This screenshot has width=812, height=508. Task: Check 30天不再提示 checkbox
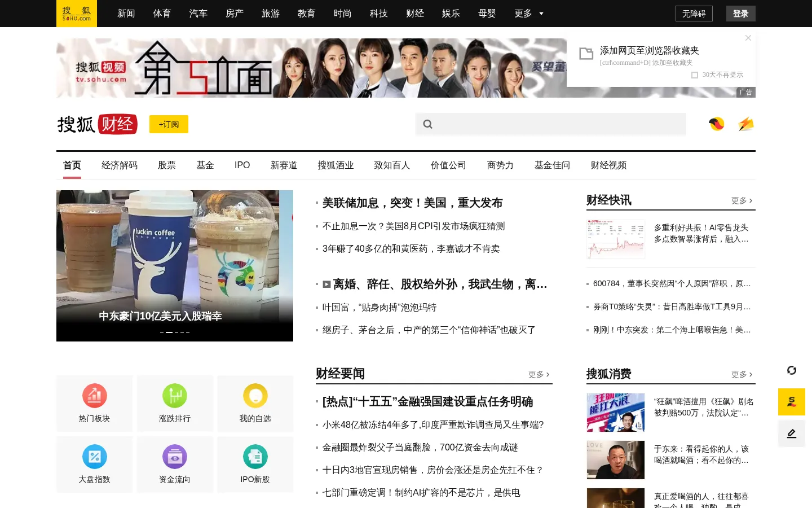pos(695,75)
